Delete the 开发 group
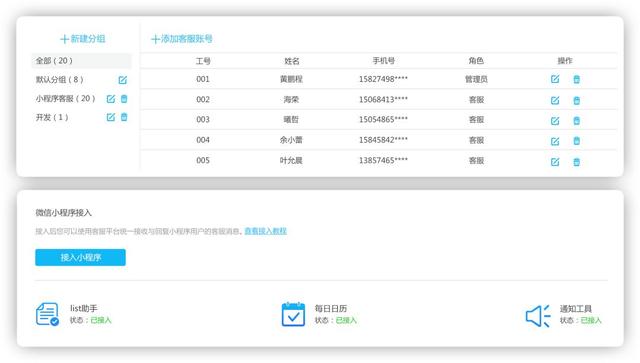Image resolution: width=640 pixels, height=363 pixels. pos(124,117)
